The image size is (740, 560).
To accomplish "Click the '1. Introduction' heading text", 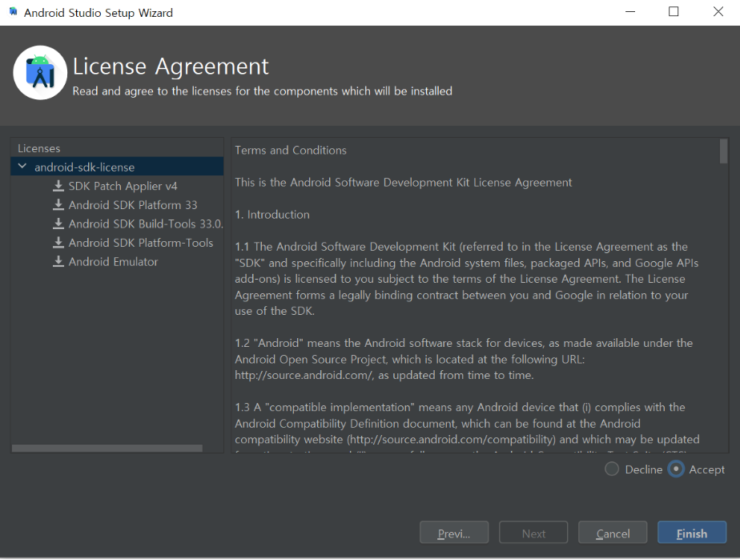I will pos(272,215).
